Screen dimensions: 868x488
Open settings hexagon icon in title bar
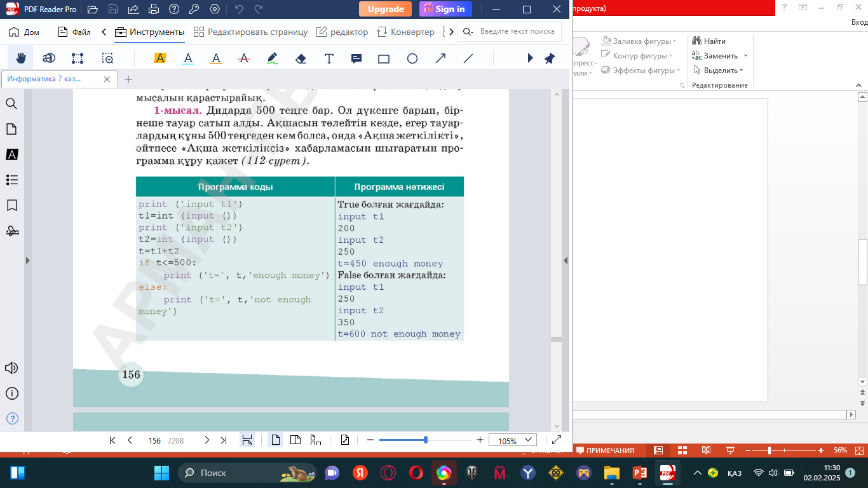pos(215,10)
